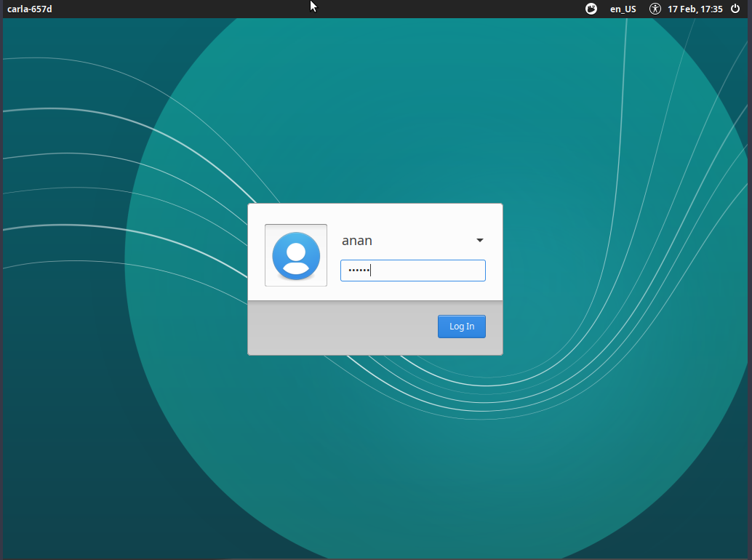This screenshot has width=752, height=560.
Task: Open the power menu icon
Action: click(x=735, y=9)
